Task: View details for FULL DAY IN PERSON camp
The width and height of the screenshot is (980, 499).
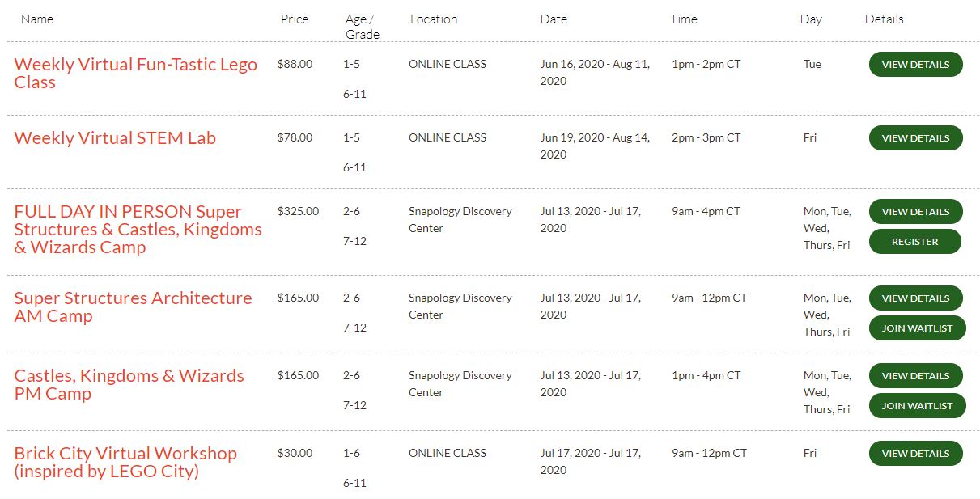Action: 915,212
